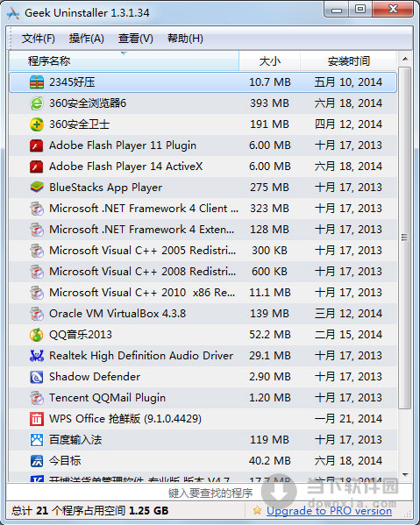Select WPS Office 抢鲜版 (9.1.0.4429) entry
The height and width of the screenshot is (525, 420).
coord(125,419)
